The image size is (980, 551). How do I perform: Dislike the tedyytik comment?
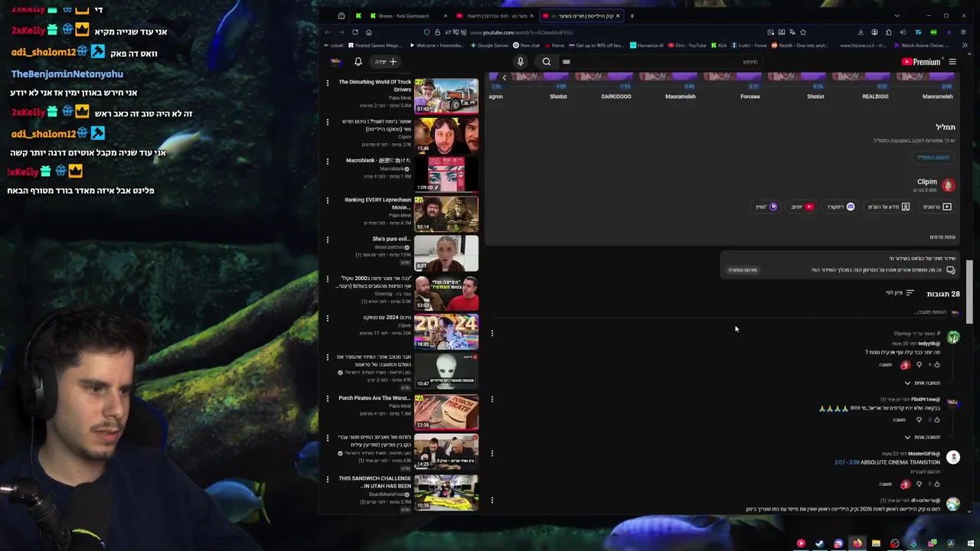coord(919,365)
